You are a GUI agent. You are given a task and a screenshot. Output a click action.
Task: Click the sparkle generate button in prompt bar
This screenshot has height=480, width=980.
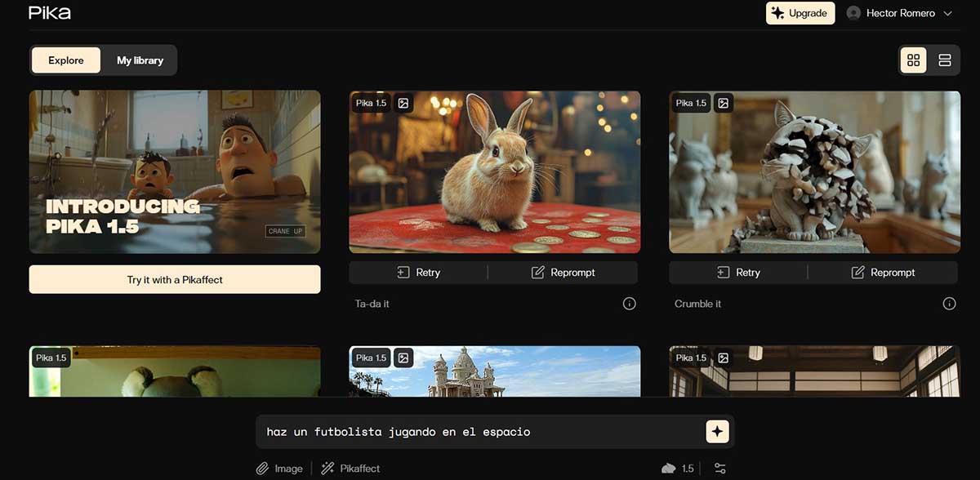click(x=717, y=432)
